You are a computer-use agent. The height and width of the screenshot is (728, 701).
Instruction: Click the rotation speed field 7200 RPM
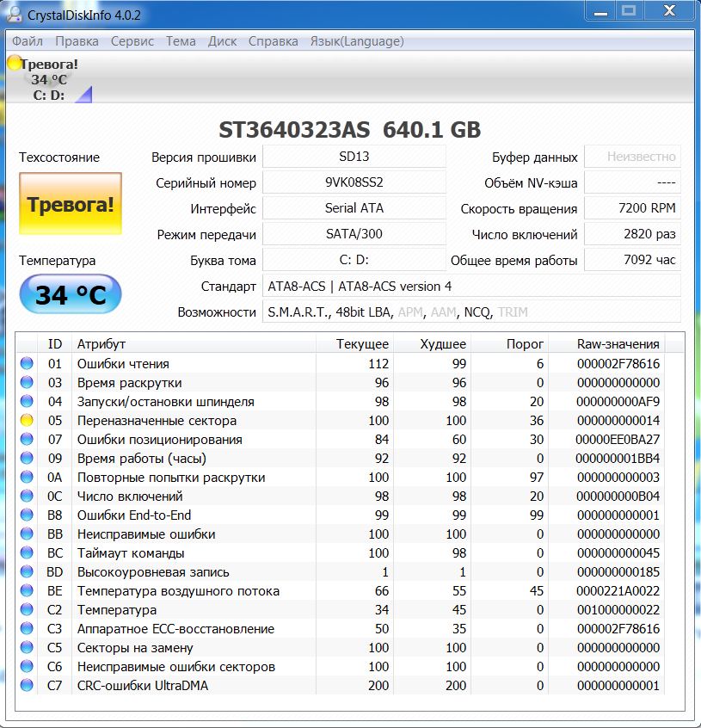(632, 208)
